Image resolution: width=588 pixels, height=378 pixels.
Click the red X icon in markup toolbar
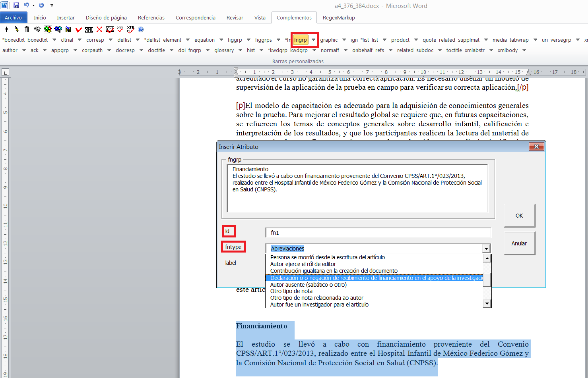tap(99, 29)
